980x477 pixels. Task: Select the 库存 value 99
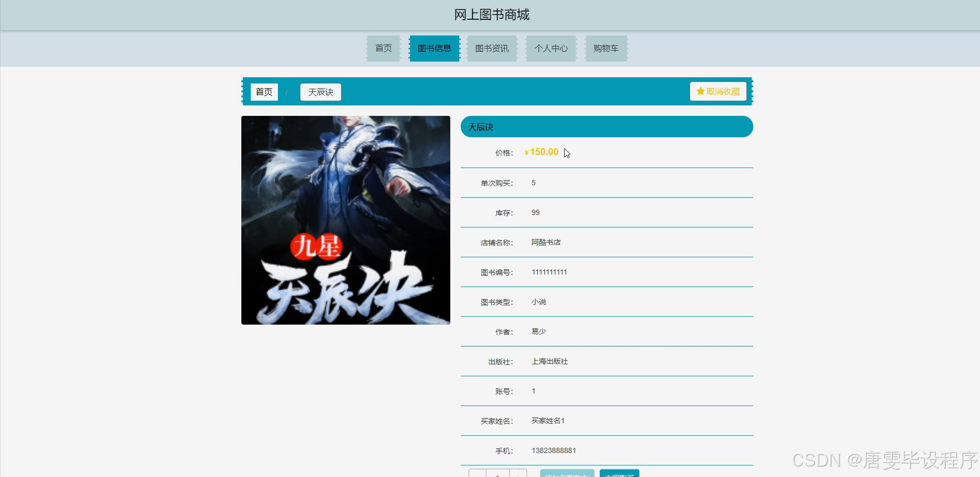535,212
